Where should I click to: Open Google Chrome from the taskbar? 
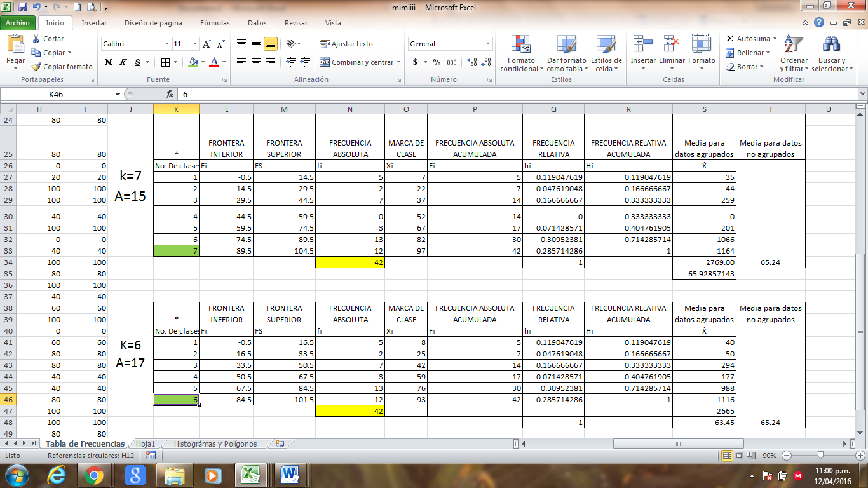95,475
